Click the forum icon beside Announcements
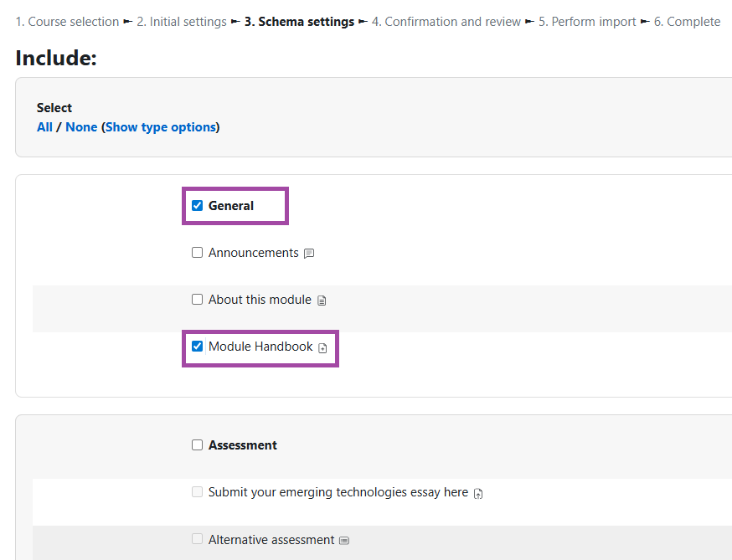Viewport: 732px width, 560px height. (308, 253)
